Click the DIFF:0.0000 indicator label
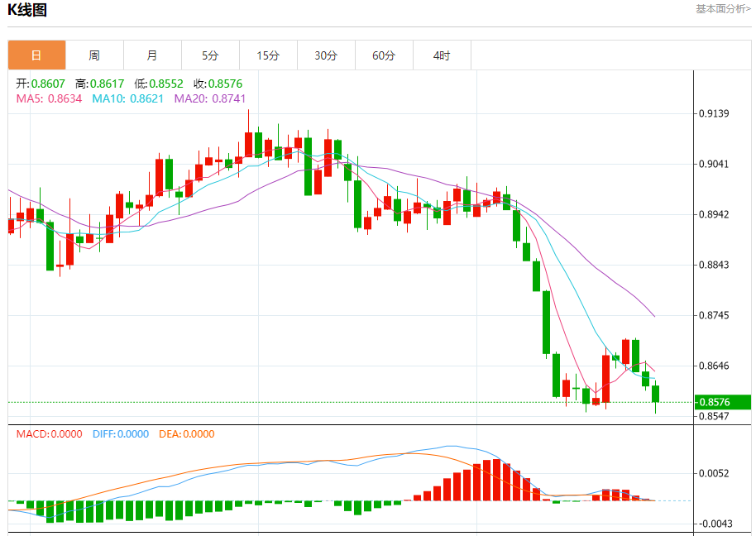Image resolution: width=756 pixels, height=536 pixels. tap(121, 433)
